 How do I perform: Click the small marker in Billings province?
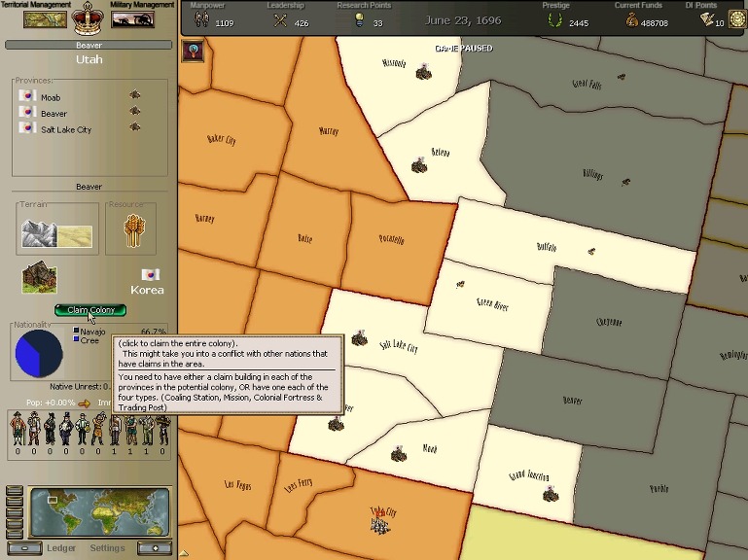click(x=625, y=182)
